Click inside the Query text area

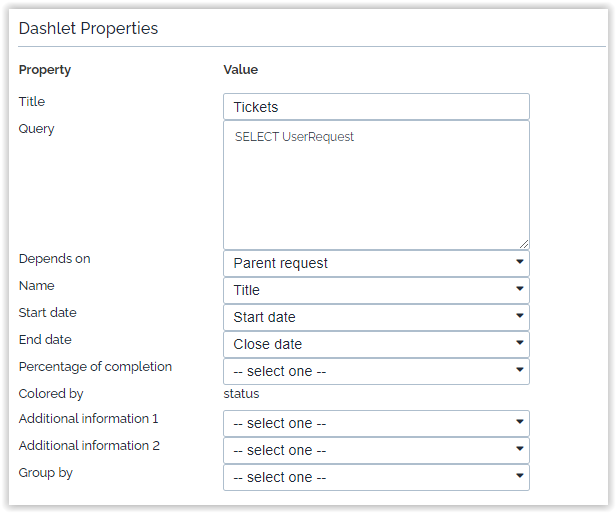[376, 185]
